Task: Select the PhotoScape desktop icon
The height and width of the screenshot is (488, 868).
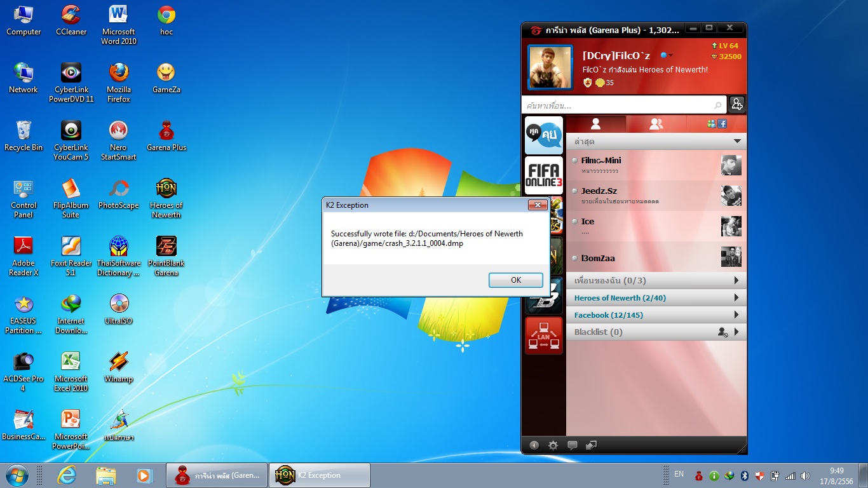Action: 119,194
